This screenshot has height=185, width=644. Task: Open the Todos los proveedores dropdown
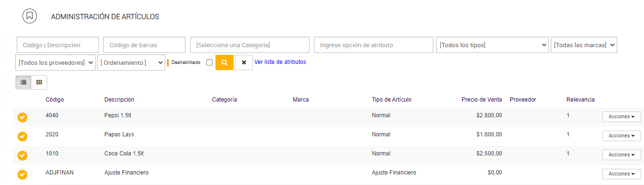click(x=55, y=62)
